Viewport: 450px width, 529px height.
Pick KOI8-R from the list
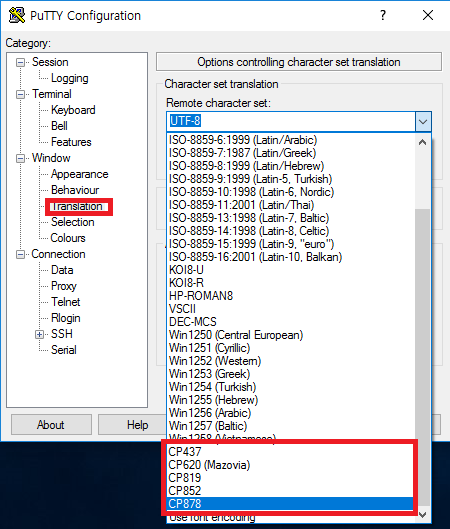(x=291, y=283)
